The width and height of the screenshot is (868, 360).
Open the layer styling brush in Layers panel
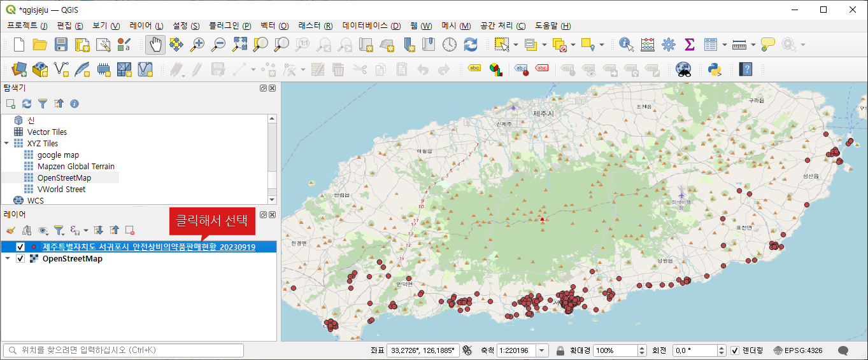[10, 230]
